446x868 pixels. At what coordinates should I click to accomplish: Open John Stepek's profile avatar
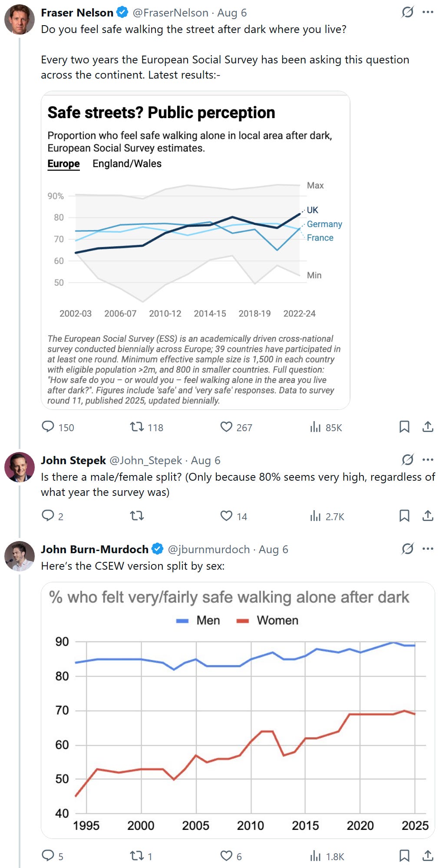pyautogui.click(x=20, y=467)
